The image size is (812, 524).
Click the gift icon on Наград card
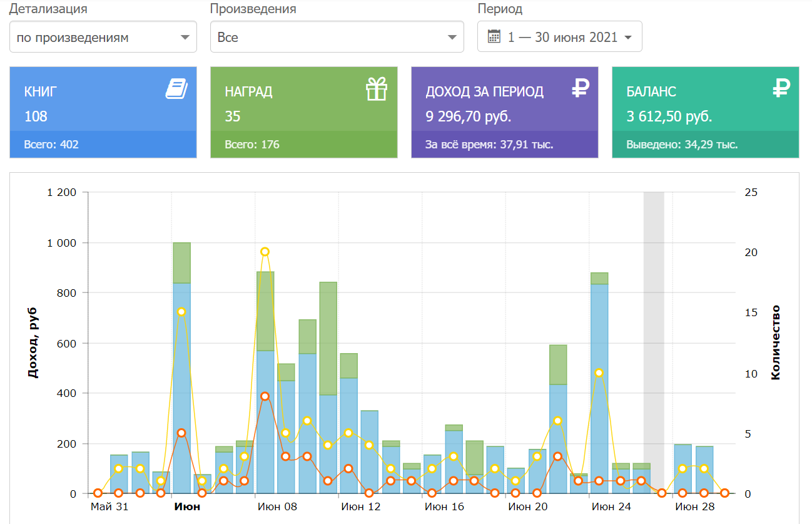pos(377,89)
